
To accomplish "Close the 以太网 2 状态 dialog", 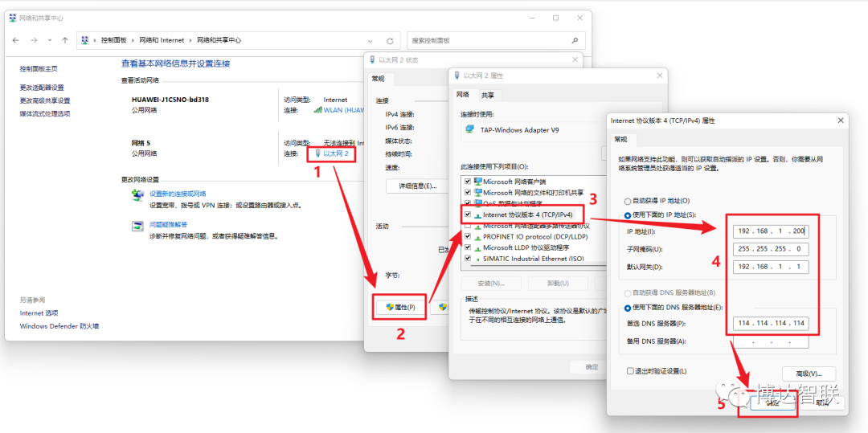I will click(574, 59).
